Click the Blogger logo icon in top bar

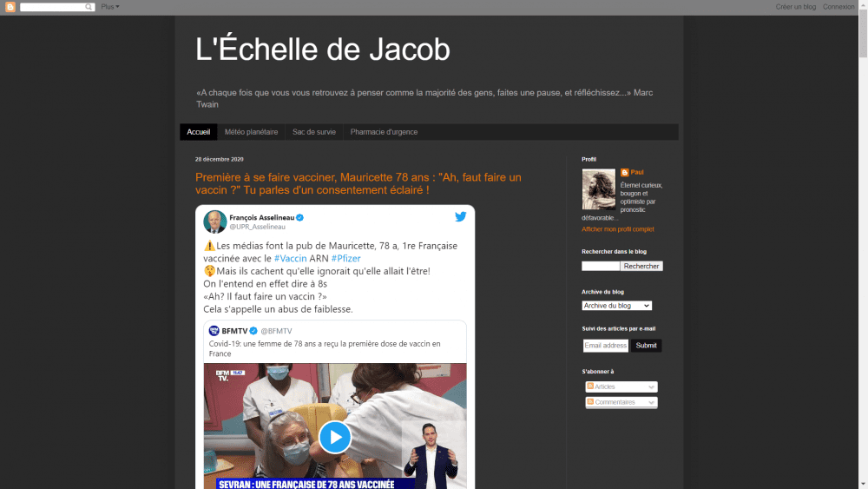[10, 7]
